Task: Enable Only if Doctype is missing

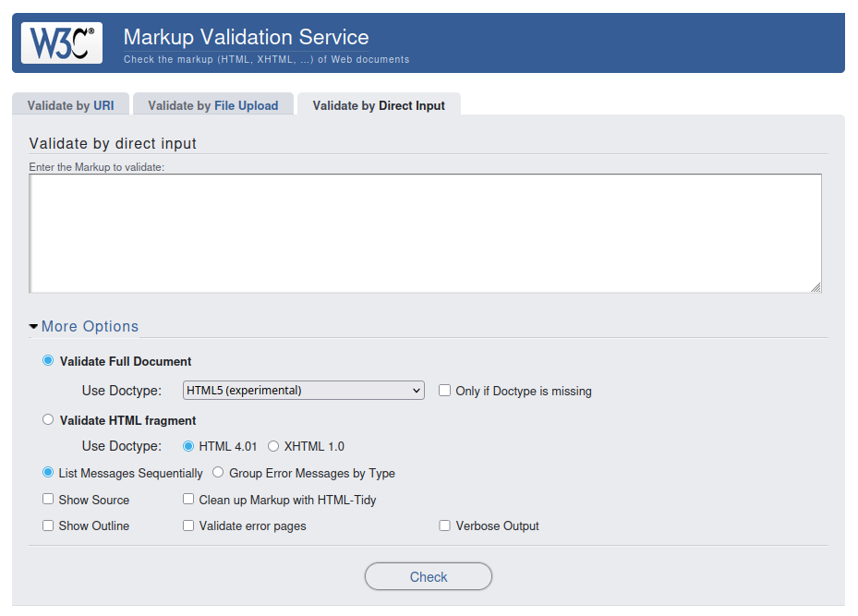Action: 445,390
